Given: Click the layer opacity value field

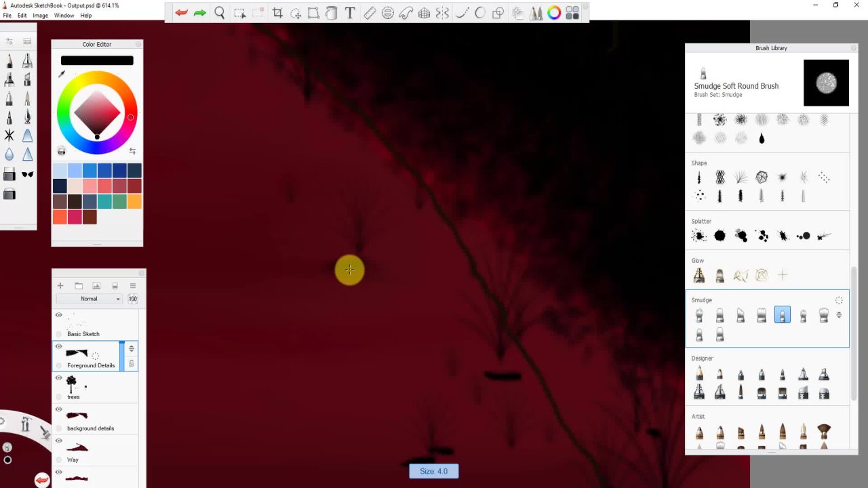Looking at the screenshot, I should 133,299.
